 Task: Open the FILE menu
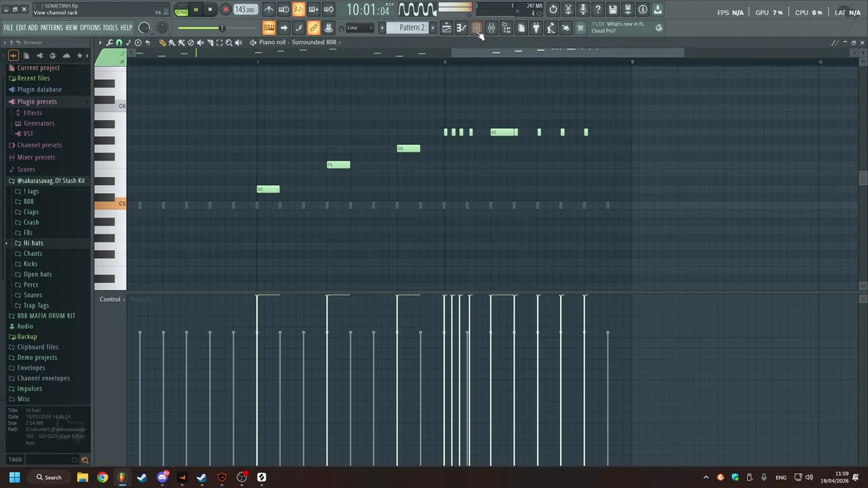tap(8, 28)
